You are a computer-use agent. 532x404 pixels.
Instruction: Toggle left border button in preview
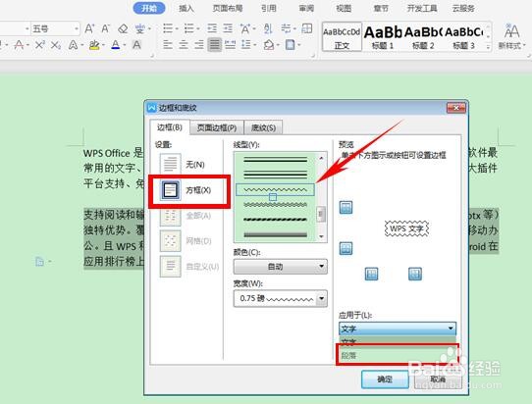click(x=371, y=274)
